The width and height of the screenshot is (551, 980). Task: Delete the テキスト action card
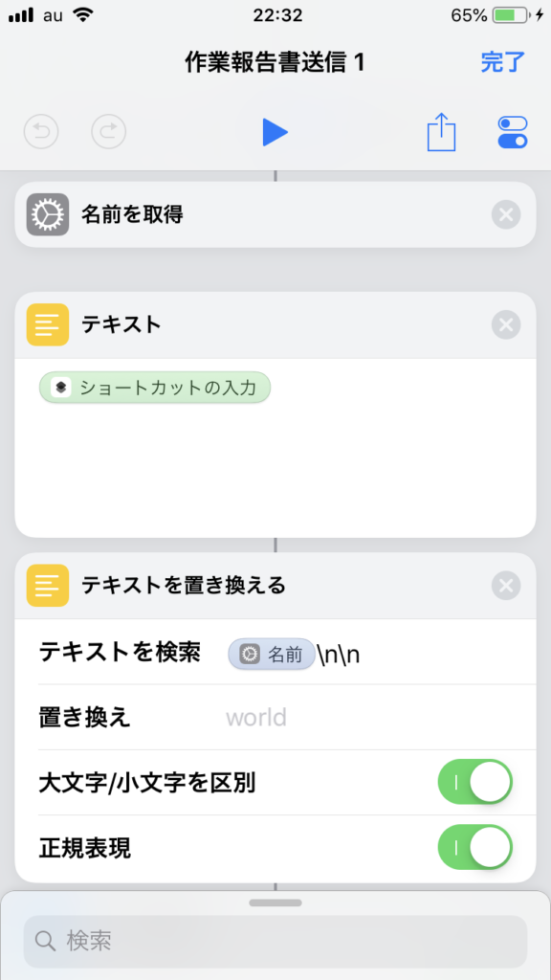click(x=506, y=324)
